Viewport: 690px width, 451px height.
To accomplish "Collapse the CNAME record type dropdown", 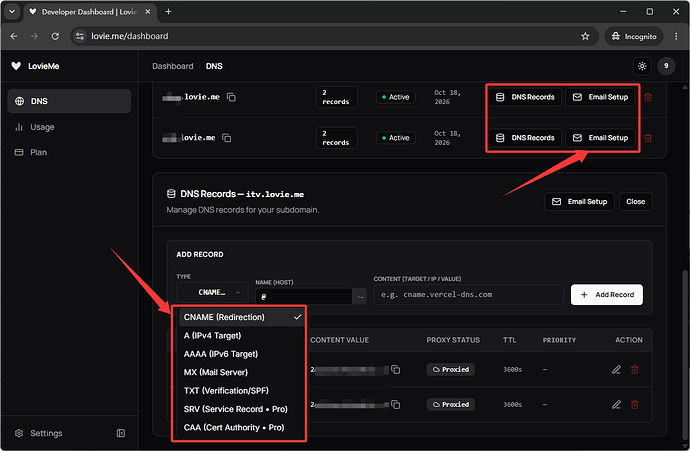I will coord(213,293).
